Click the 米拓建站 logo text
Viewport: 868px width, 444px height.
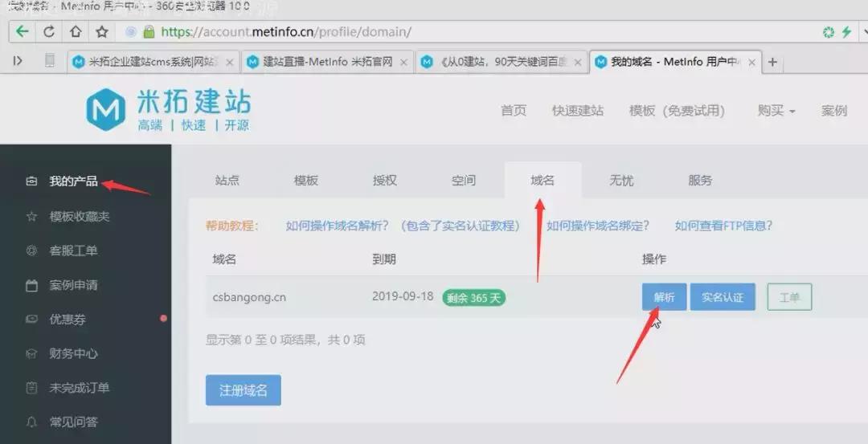[194, 102]
